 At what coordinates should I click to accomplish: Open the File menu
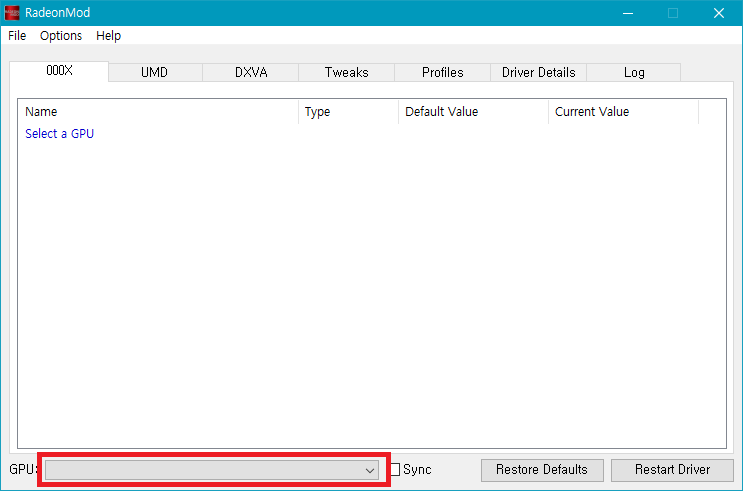tap(17, 35)
